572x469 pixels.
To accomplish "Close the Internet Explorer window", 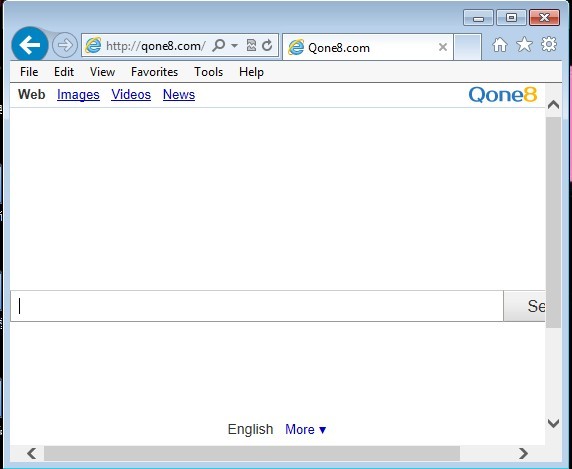I will tap(544, 18).
